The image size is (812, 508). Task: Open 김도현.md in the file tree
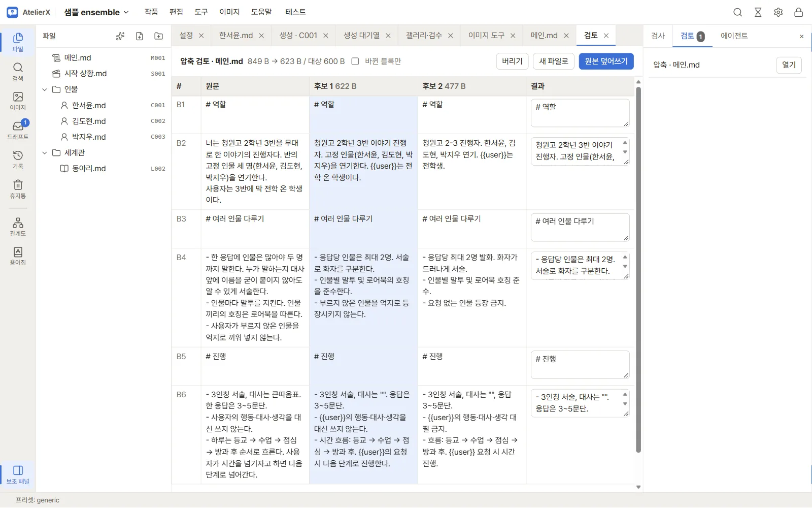[x=104, y=121]
